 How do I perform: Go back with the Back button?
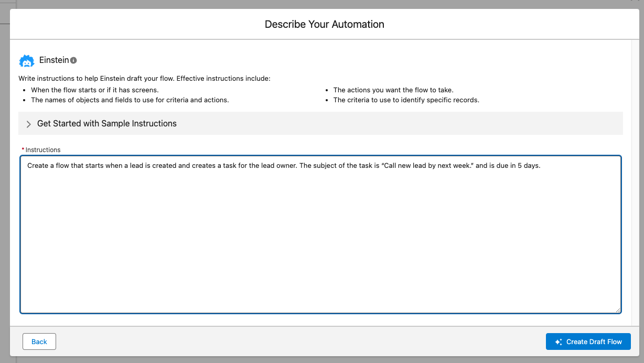click(x=39, y=341)
